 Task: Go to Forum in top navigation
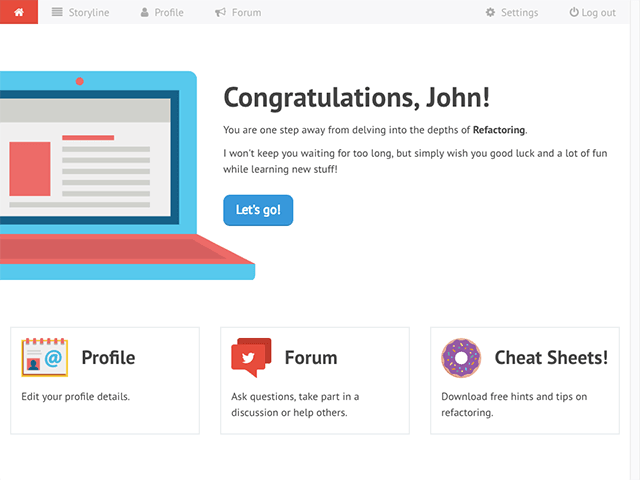[238, 13]
